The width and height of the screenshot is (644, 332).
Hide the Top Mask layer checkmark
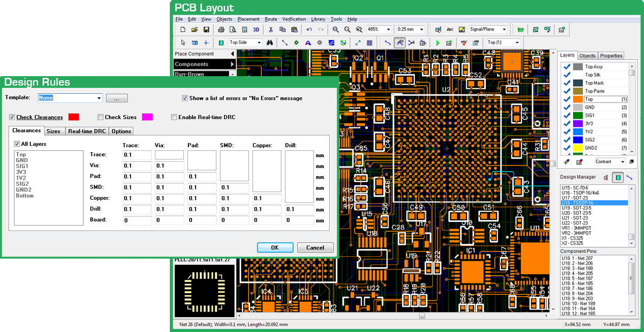566,83
